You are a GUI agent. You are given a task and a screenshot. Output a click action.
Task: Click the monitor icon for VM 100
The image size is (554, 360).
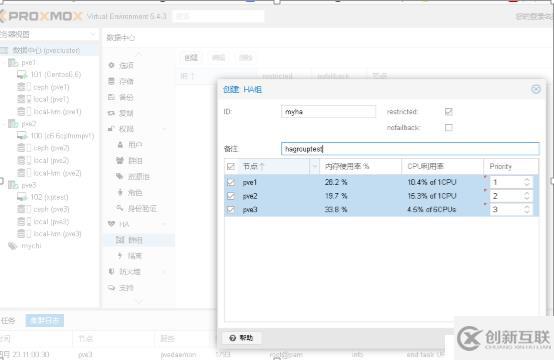(22, 136)
